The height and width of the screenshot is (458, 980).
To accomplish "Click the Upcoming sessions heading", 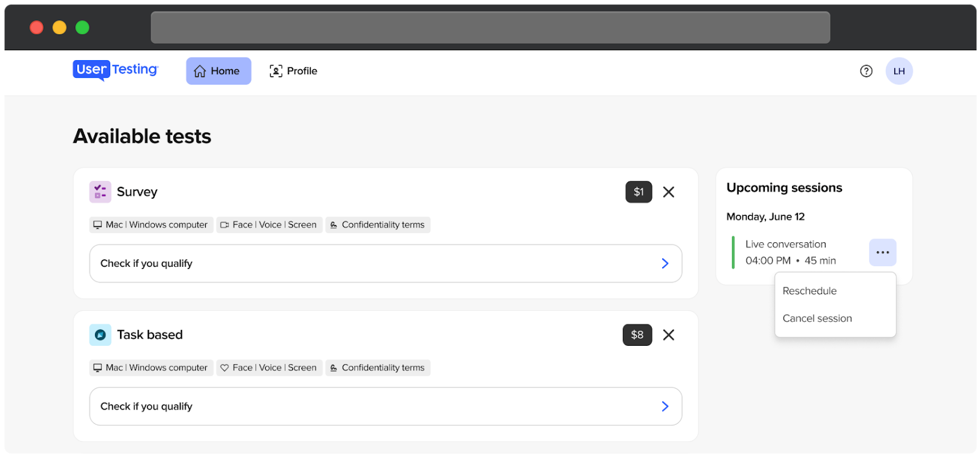I will 784,188.
